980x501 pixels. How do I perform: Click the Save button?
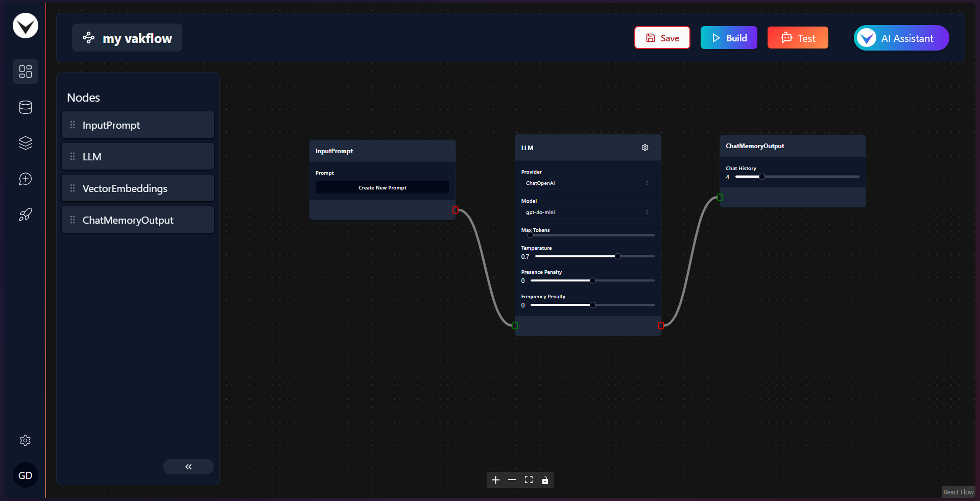point(662,38)
